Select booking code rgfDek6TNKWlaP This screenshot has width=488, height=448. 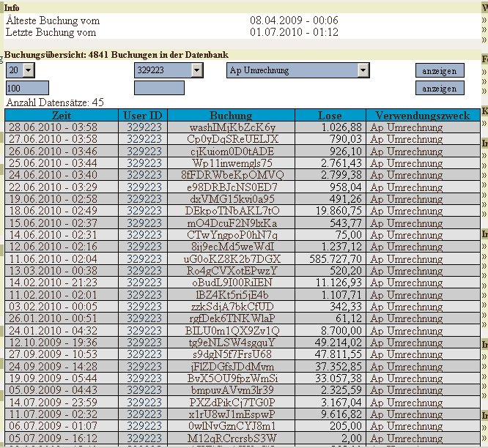point(232,318)
